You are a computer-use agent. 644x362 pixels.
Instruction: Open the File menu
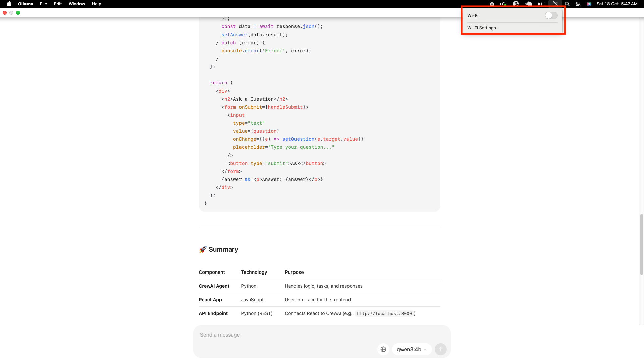(x=43, y=4)
